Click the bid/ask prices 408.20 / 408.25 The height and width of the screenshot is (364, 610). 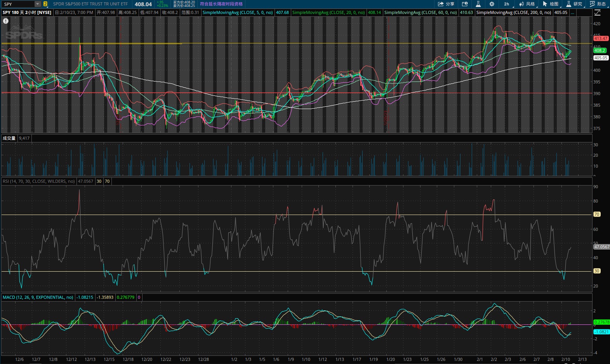tap(184, 4)
